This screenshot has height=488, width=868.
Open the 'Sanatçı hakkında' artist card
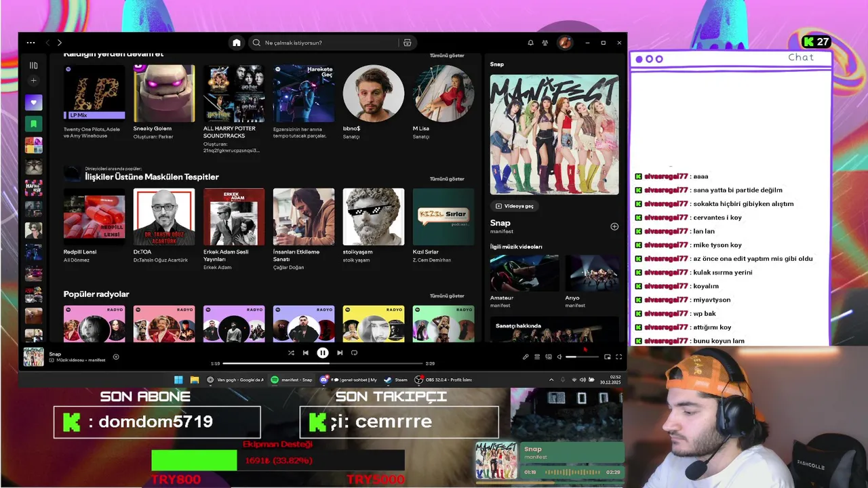point(555,329)
